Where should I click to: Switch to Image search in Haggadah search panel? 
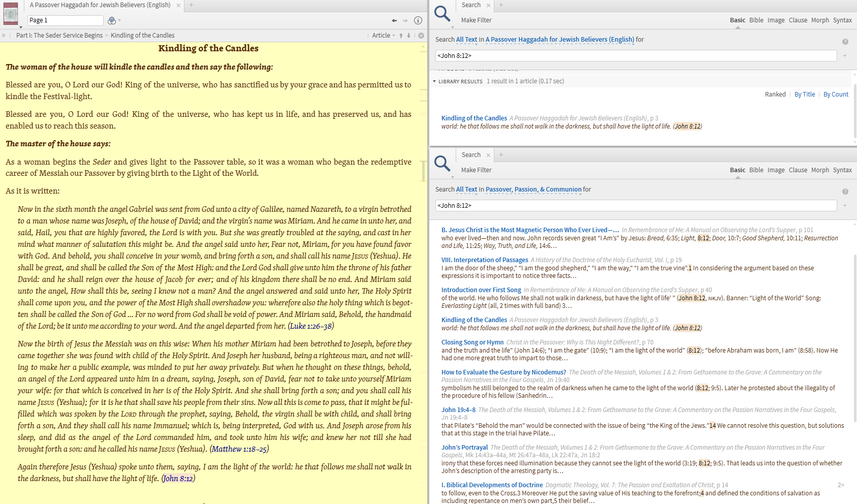tap(776, 20)
